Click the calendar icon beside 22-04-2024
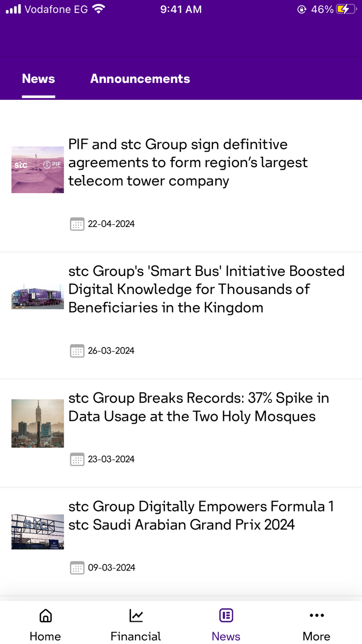This screenshot has height=644, width=362. 77,224
